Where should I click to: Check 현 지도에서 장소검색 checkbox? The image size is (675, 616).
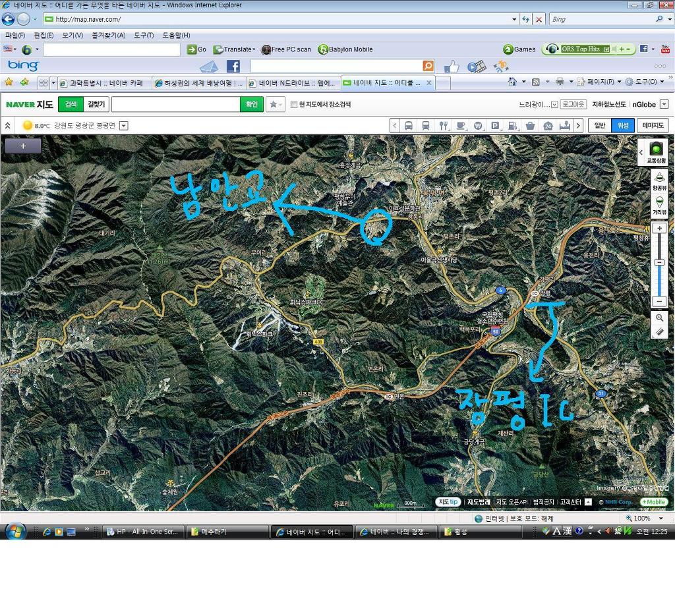[294, 105]
